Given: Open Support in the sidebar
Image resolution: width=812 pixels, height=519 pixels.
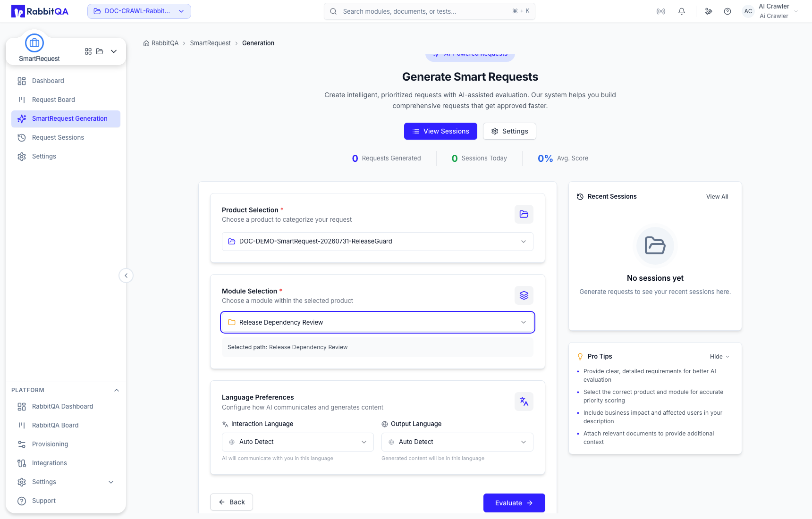Looking at the screenshot, I should pos(66,501).
